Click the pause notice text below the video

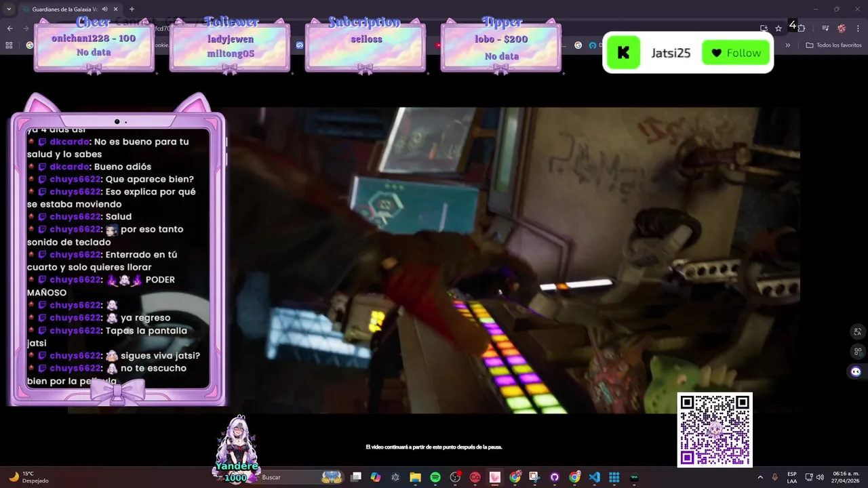[x=434, y=447]
